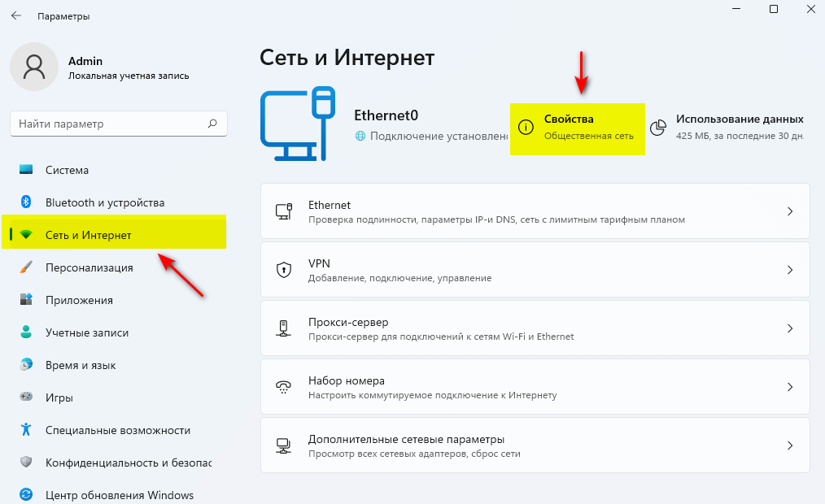825x504 pixels.
Task: Click the back arrow in Settings header
Action: pos(16,15)
